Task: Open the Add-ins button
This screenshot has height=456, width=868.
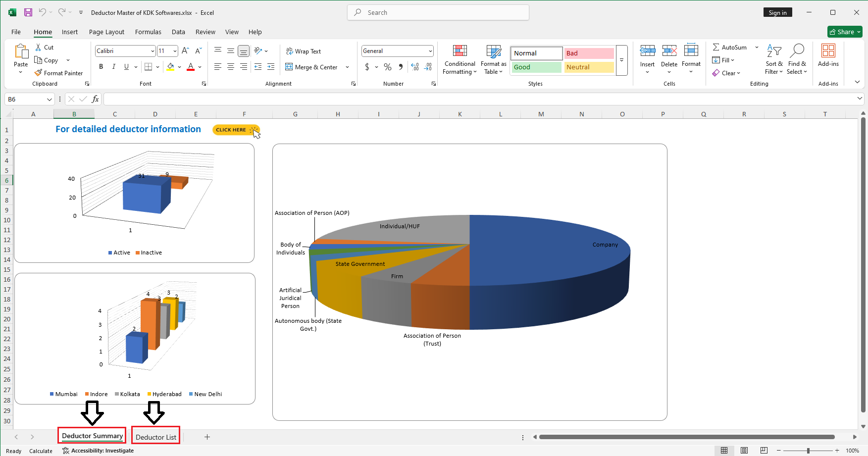Action: click(x=828, y=55)
